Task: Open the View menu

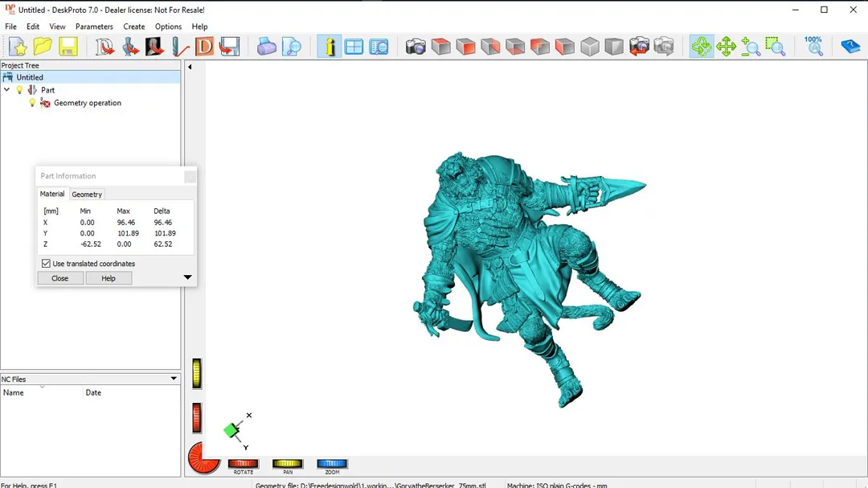Action: pyautogui.click(x=57, y=27)
